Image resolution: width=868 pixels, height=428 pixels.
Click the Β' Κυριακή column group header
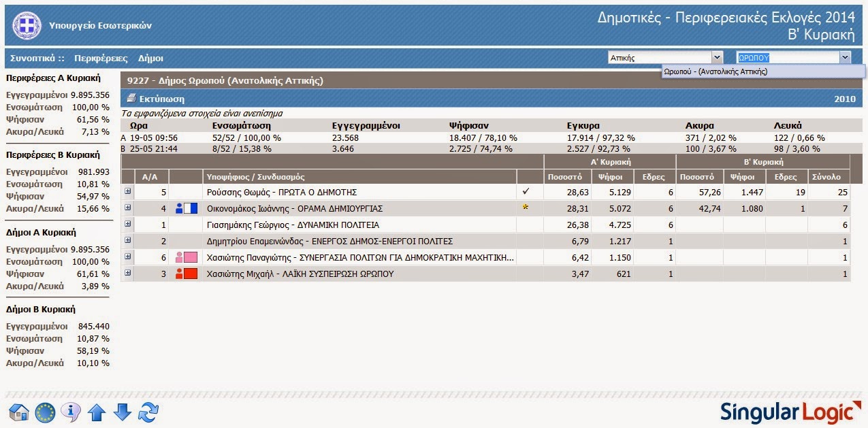click(x=762, y=162)
